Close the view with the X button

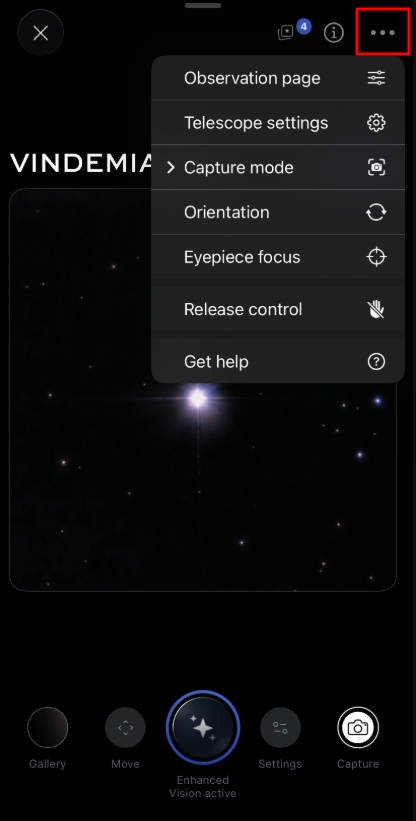[40, 33]
